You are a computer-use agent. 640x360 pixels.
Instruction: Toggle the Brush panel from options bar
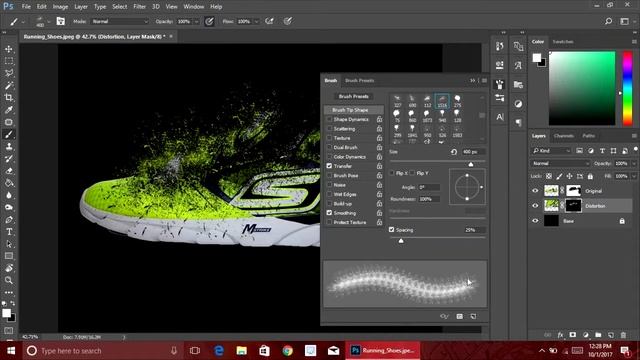pyautogui.click(x=60, y=21)
